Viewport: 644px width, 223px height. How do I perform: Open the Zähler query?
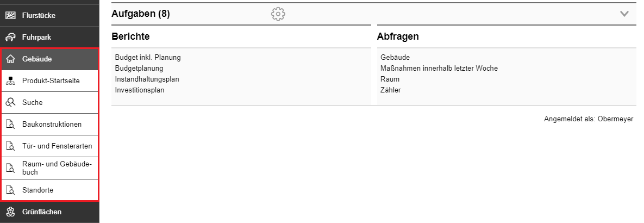pos(391,90)
